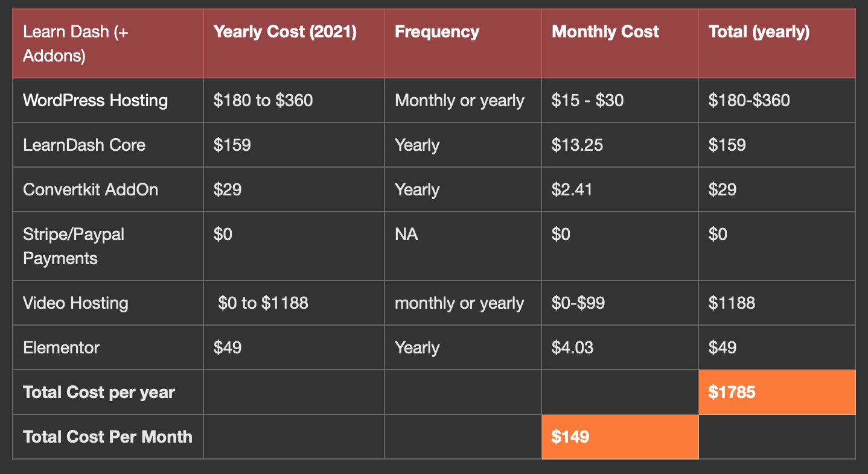Screen dimensions: 868x474
Task: Click the orange $149 monthly total cell
Action: coord(619,437)
